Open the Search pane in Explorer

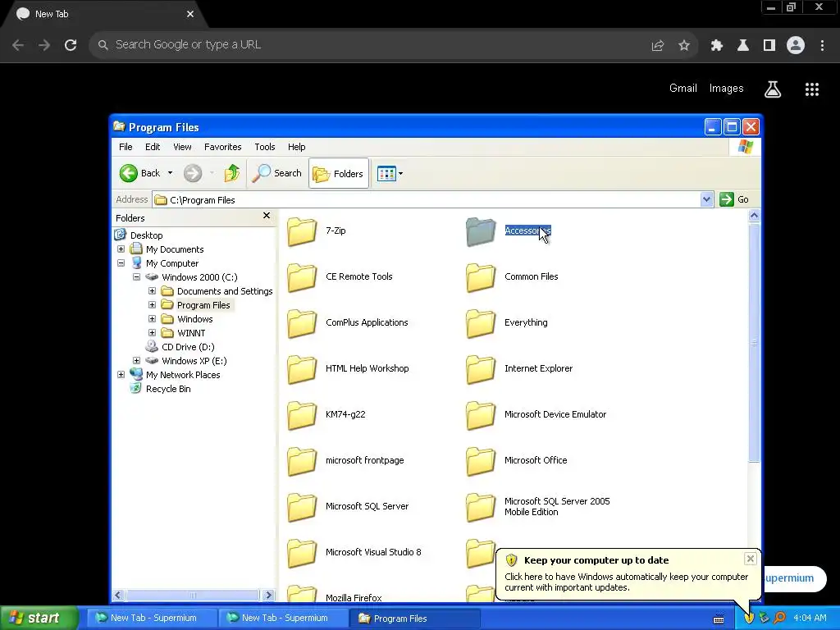(277, 173)
